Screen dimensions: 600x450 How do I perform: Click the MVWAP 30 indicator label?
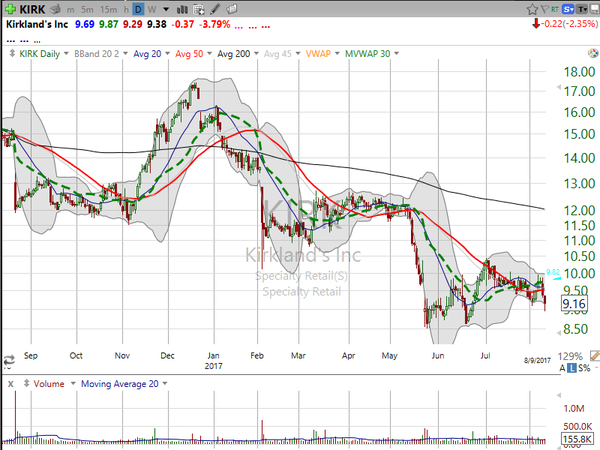[367, 54]
